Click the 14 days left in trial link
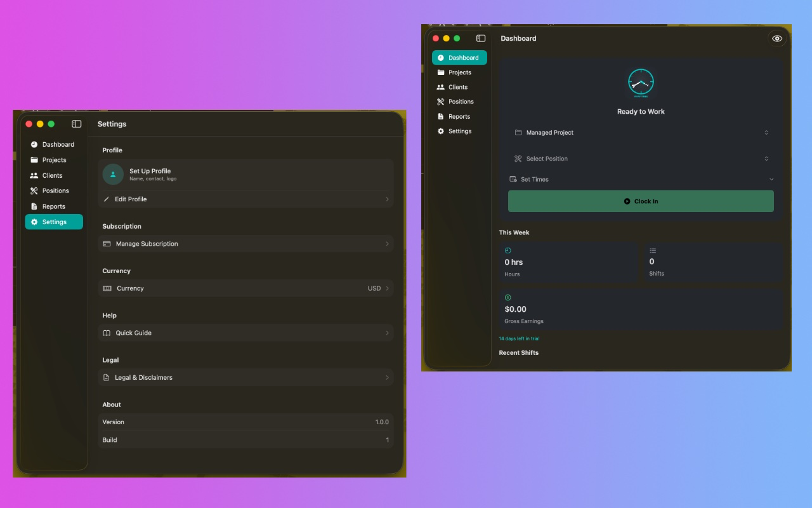Image resolution: width=812 pixels, height=508 pixels. point(519,338)
